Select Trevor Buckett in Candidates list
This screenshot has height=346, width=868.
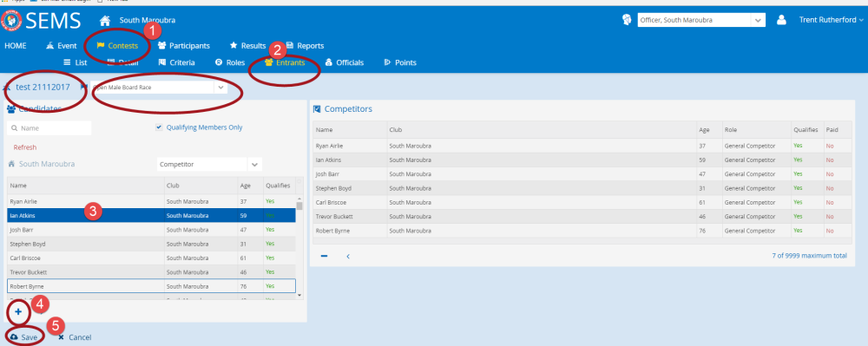(151, 272)
